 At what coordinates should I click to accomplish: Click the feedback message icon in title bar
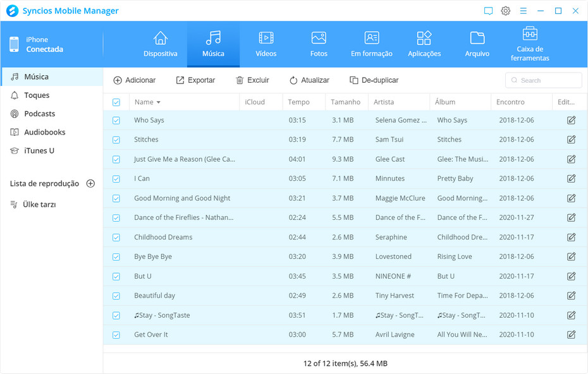[488, 11]
